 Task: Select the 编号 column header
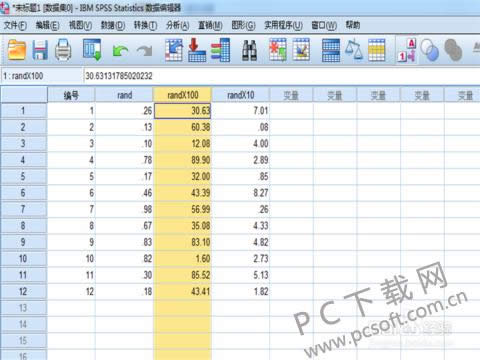click(x=71, y=95)
